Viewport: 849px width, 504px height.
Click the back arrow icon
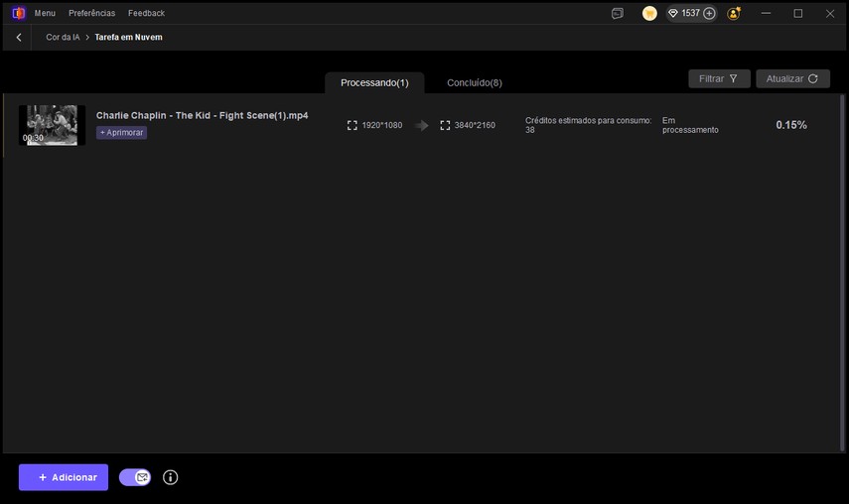pyautogui.click(x=19, y=37)
